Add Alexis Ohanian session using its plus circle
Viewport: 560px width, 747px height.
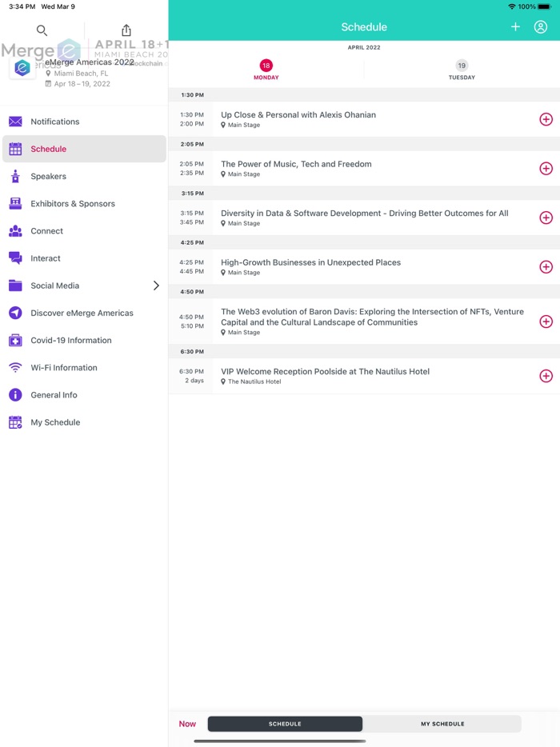(546, 119)
